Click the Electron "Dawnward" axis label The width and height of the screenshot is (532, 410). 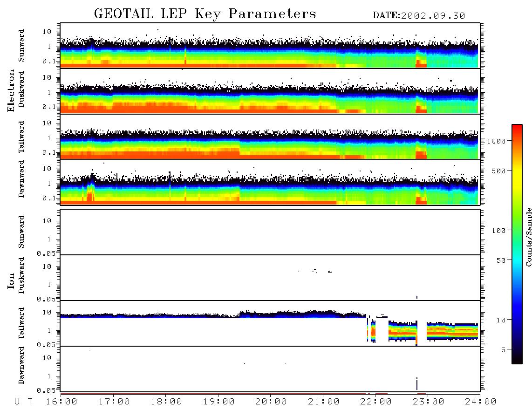[21, 179]
